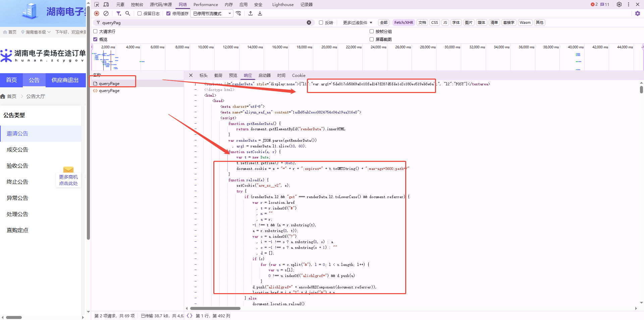The image size is (644, 320).
Task: Open the 湖南省本级 region dropdown
Action: click(36, 32)
